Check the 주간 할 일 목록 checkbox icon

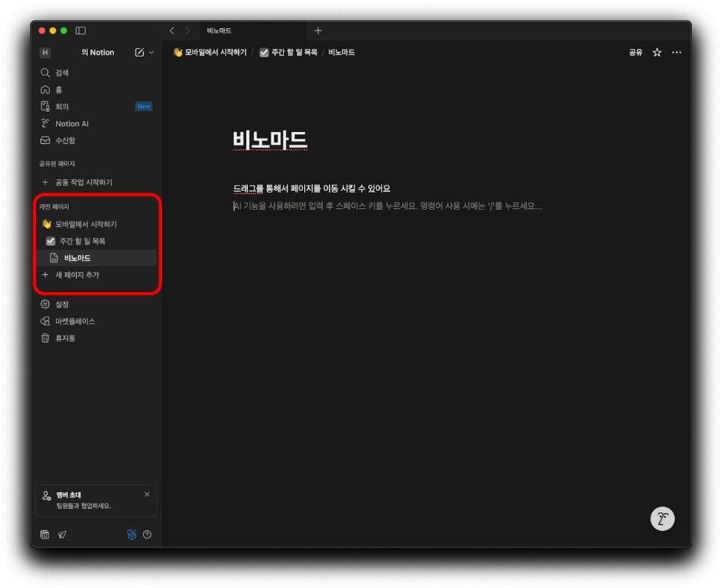[x=49, y=240]
